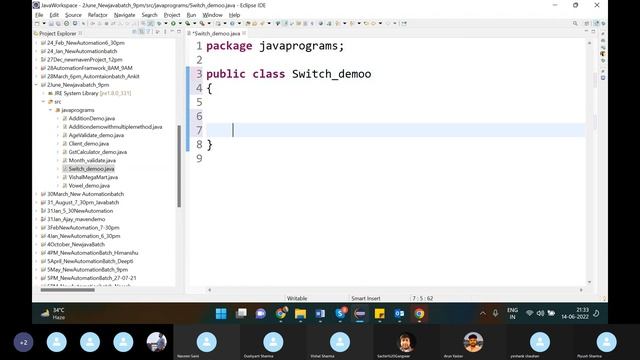Click the Debug bug icon in toolbar
This screenshot has width=640, height=360.
pyautogui.click(x=159, y=23)
